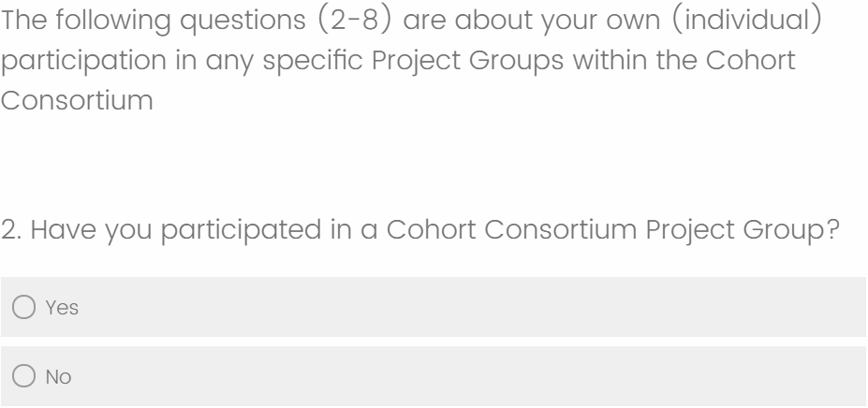Click the word 'Consortium' ending the intro
Viewport: 868px width, 408px height.
click(77, 98)
